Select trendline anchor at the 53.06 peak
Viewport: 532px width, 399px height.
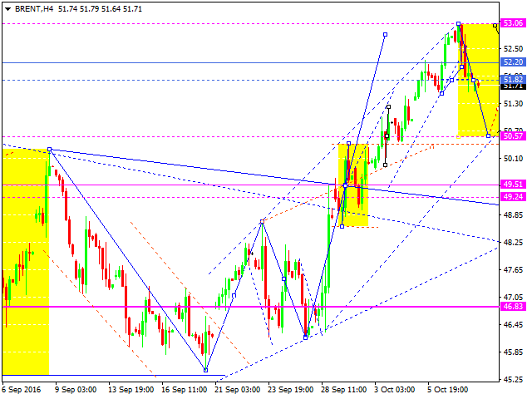(458, 24)
